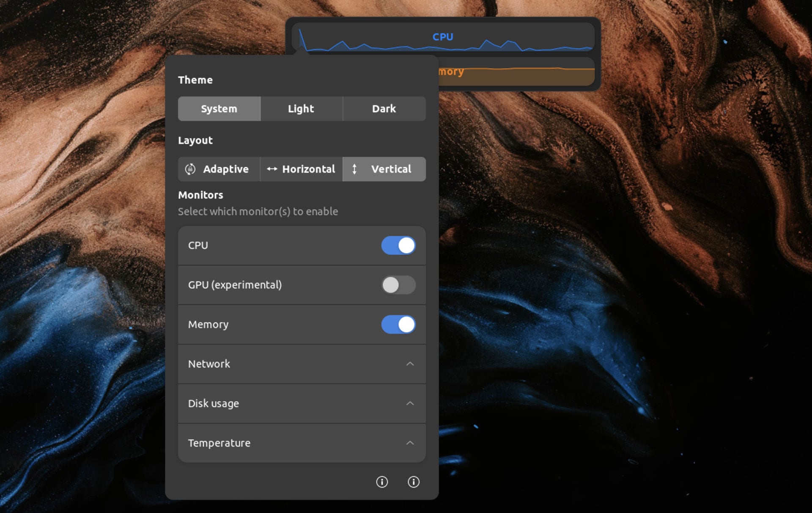Collapse the Temperature section

click(410, 443)
